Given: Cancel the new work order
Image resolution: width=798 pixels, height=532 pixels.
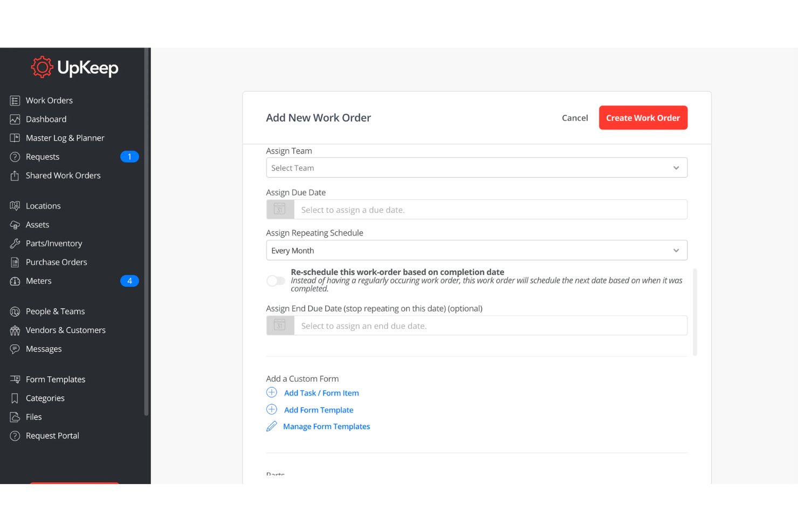Looking at the screenshot, I should coord(575,118).
